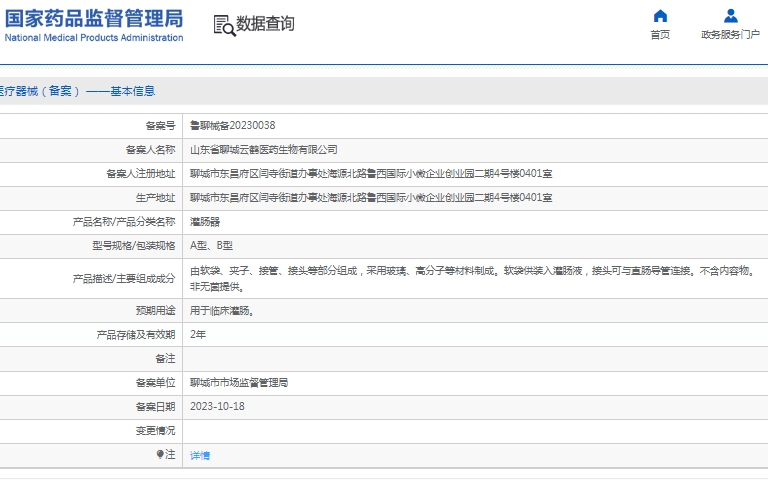Click the 产品存储及有效期 label
Screen dimensions: 768x483
(136, 335)
